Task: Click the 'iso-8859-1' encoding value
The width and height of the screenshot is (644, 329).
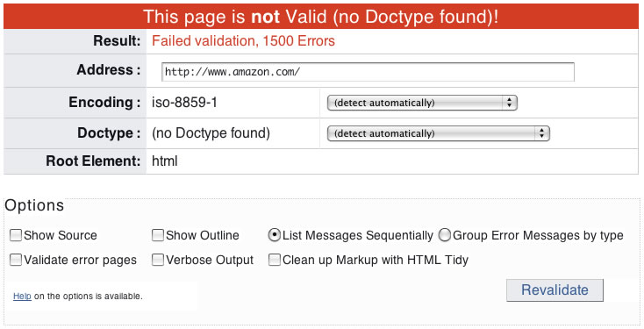Action: pyautogui.click(x=184, y=103)
